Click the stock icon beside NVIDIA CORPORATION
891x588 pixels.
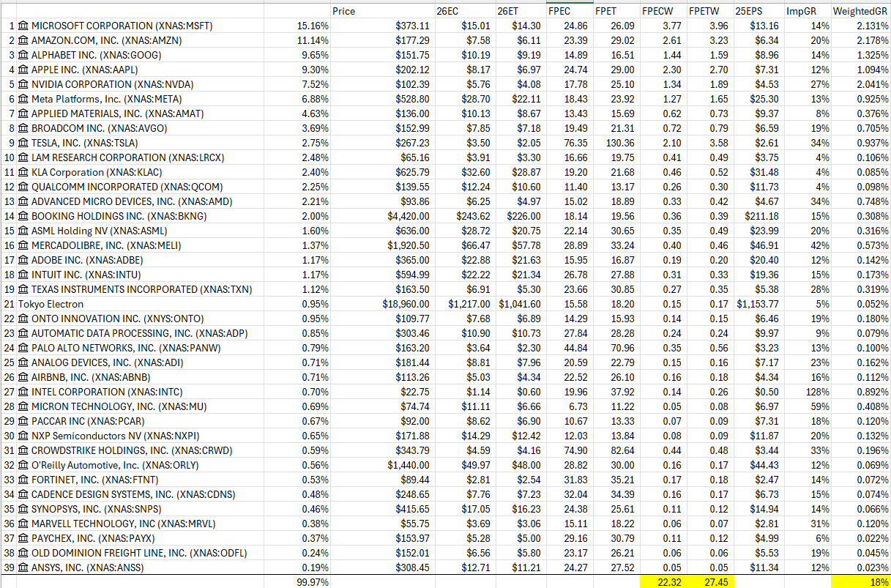point(23,84)
